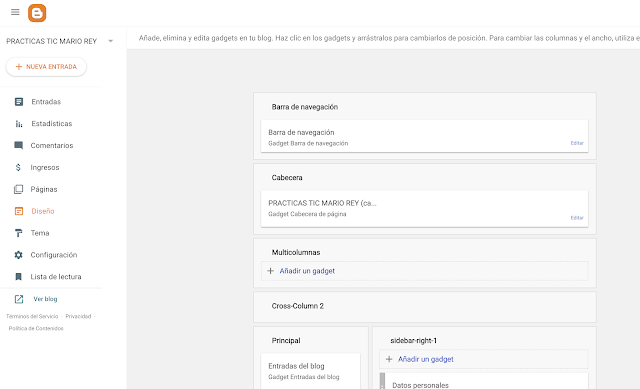
Task: Open the Estadísticas bar chart icon
Action: 19,124
